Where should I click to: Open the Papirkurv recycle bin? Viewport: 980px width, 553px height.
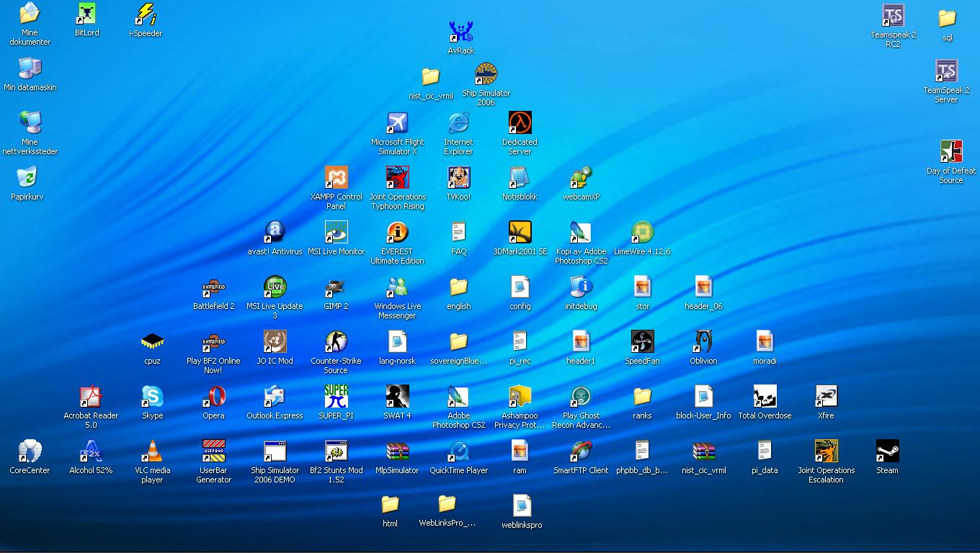27,178
